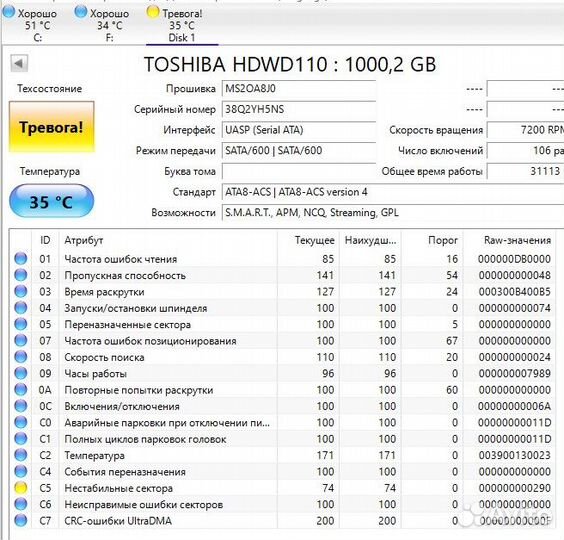The height and width of the screenshot is (540, 564).
Task: Click the ID column header
Action: [x=45, y=240]
